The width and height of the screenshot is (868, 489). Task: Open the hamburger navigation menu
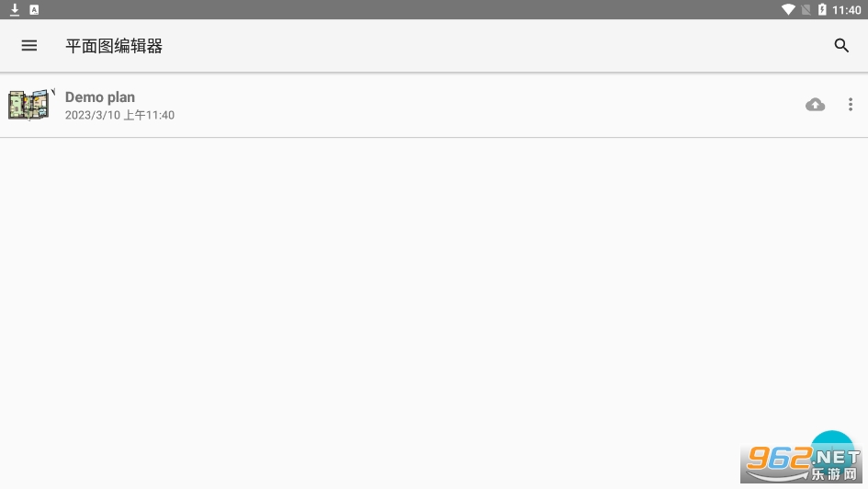tap(28, 45)
